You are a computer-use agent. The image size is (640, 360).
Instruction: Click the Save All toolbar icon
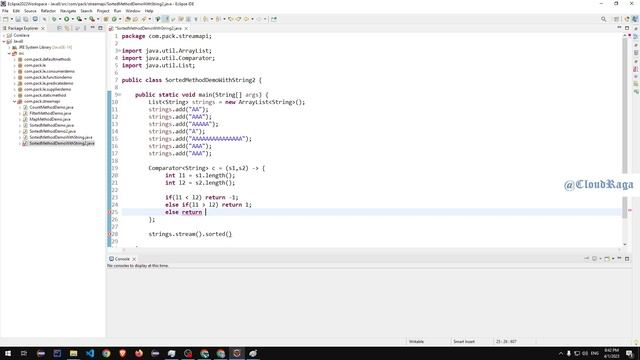tap(26, 19)
